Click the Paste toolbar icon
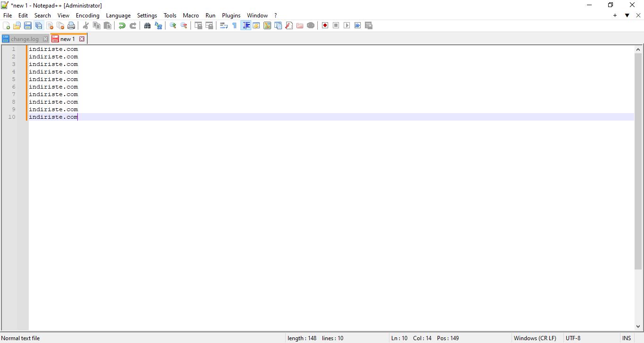The image size is (644, 343). (107, 25)
